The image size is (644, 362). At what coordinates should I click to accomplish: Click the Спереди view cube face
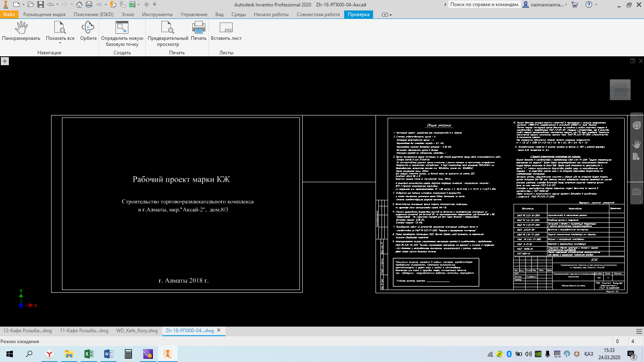coord(620,89)
